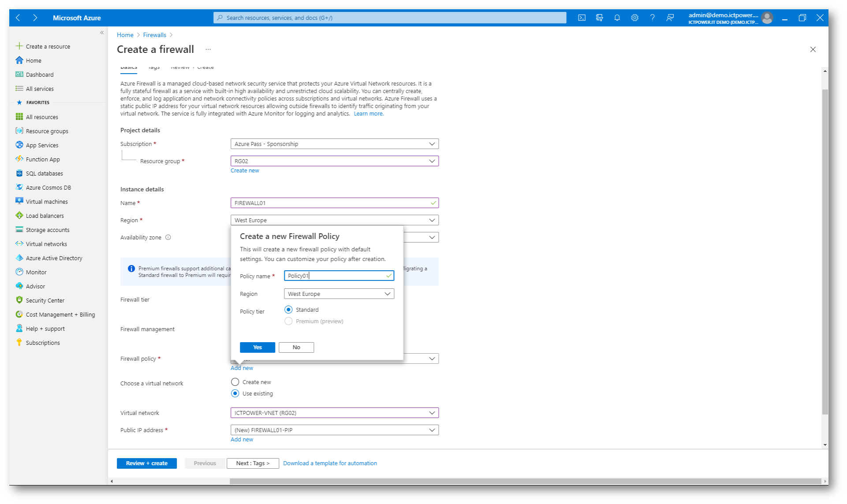
Task: Select Standard policy tier radio button
Action: coord(288,310)
